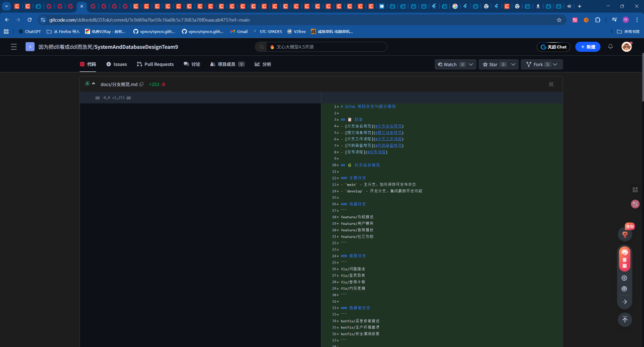The image size is (644, 347).
Task: Expand the Watch options dropdown arrow
Action: [x=471, y=64]
